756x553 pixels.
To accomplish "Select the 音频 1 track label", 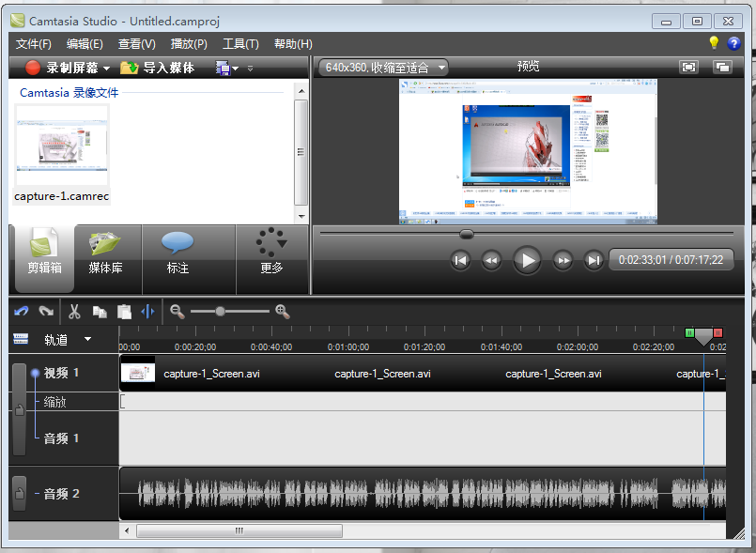I will tap(61, 438).
